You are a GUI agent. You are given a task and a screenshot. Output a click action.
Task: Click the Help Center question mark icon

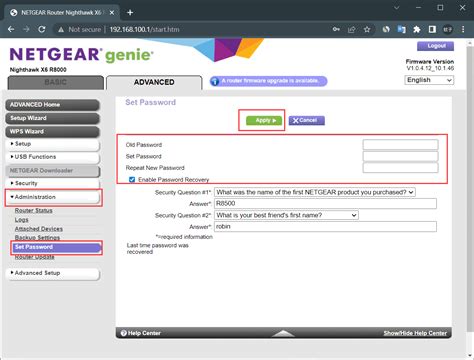(x=124, y=333)
